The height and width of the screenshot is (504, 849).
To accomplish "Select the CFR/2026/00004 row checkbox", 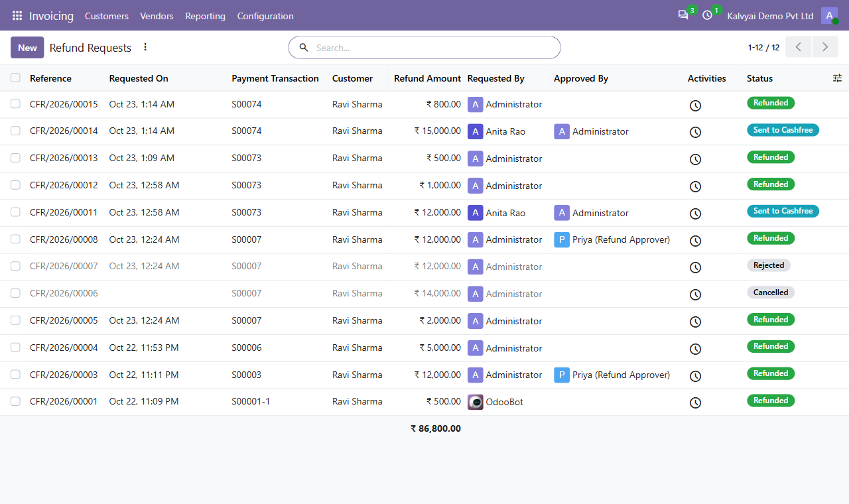I will click(15, 347).
